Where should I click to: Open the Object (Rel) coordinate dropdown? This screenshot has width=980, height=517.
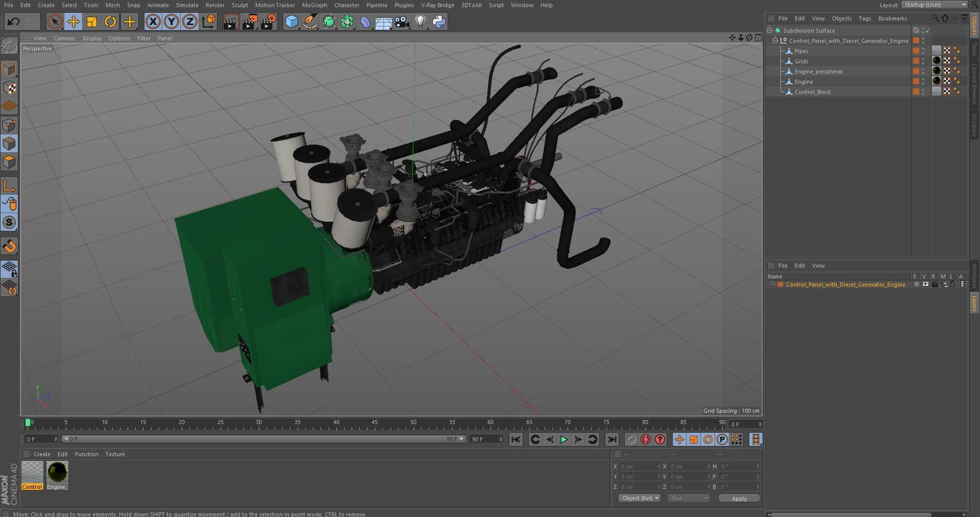[640, 498]
